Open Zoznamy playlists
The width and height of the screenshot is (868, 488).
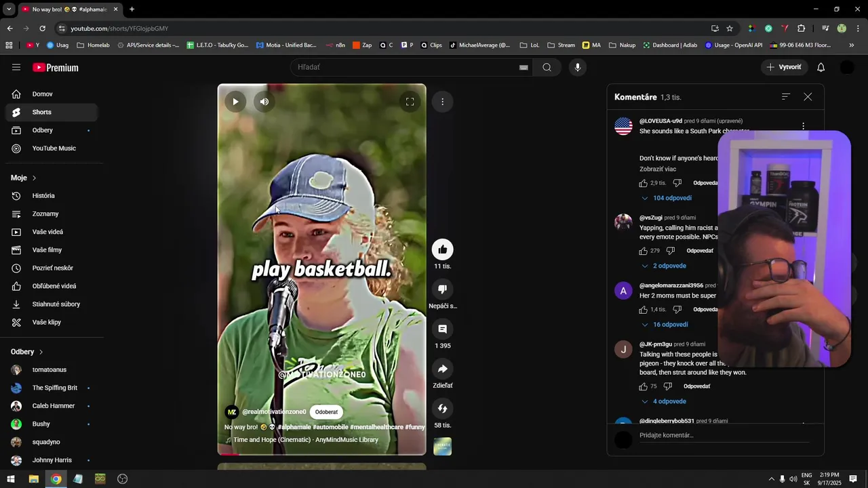pos(52,214)
